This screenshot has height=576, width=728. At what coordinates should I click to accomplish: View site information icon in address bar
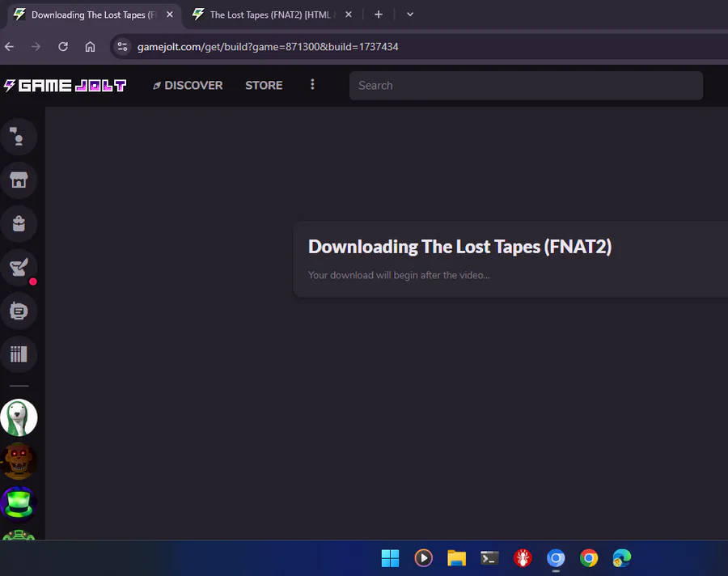click(x=123, y=47)
